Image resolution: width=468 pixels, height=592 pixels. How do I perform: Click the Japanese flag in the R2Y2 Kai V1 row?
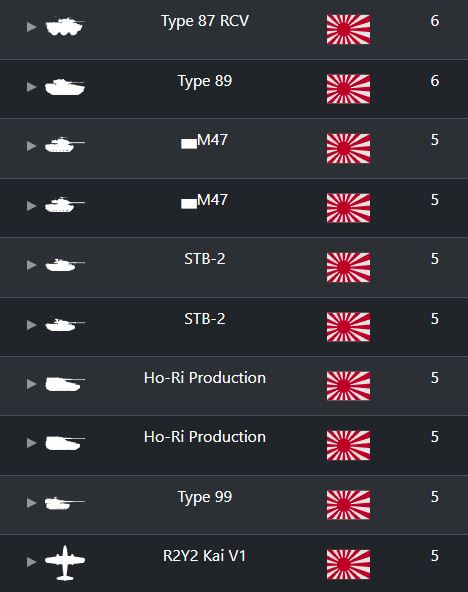(x=348, y=564)
